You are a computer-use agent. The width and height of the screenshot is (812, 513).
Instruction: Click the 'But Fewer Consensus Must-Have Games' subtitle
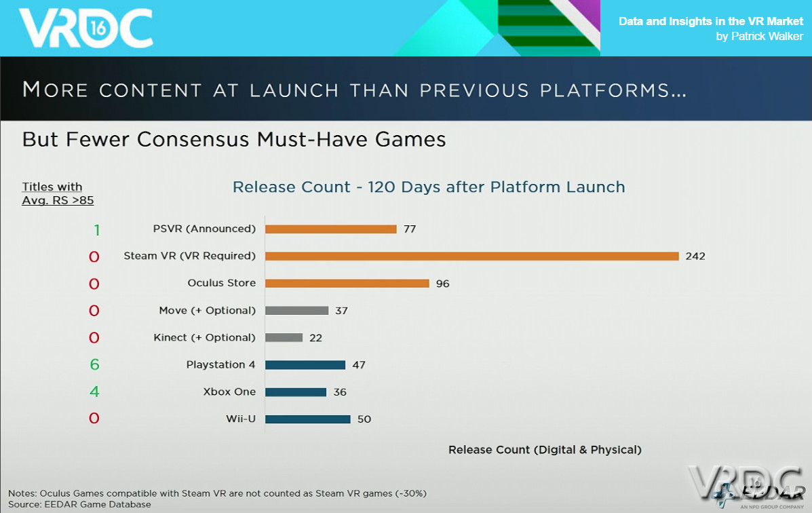[x=234, y=139]
